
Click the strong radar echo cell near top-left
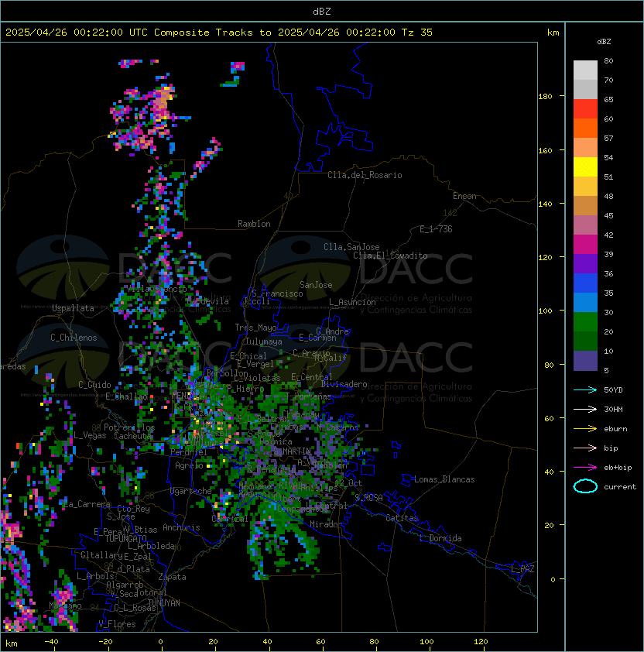coord(161,102)
